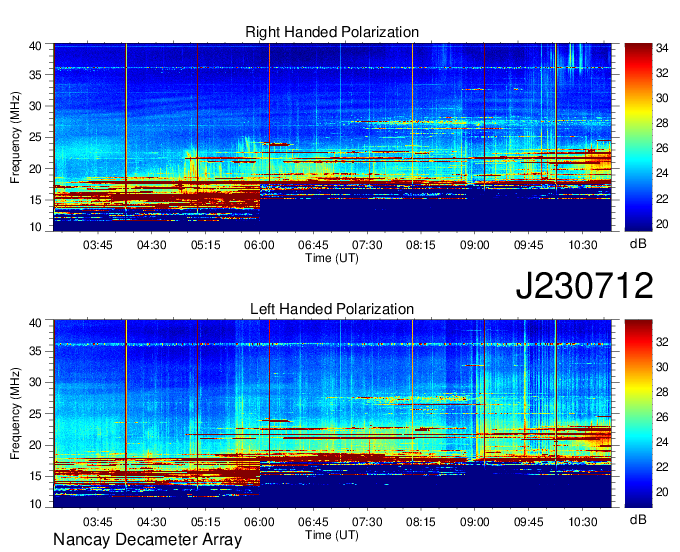
Task: Click the Left Handed Polarization spectrogram image
Action: tap(332, 414)
